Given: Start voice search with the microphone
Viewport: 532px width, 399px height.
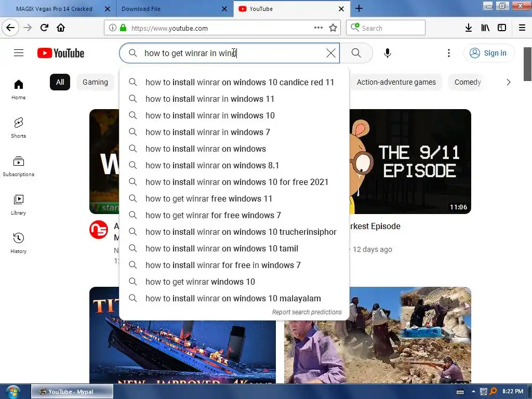Looking at the screenshot, I should pyautogui.click(x=388, y=53).
